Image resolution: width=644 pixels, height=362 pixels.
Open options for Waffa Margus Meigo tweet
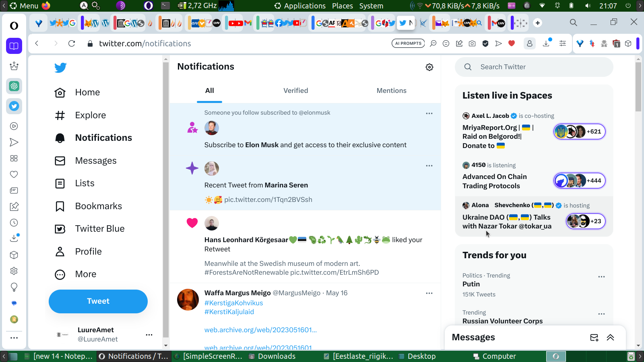[429, 293]
